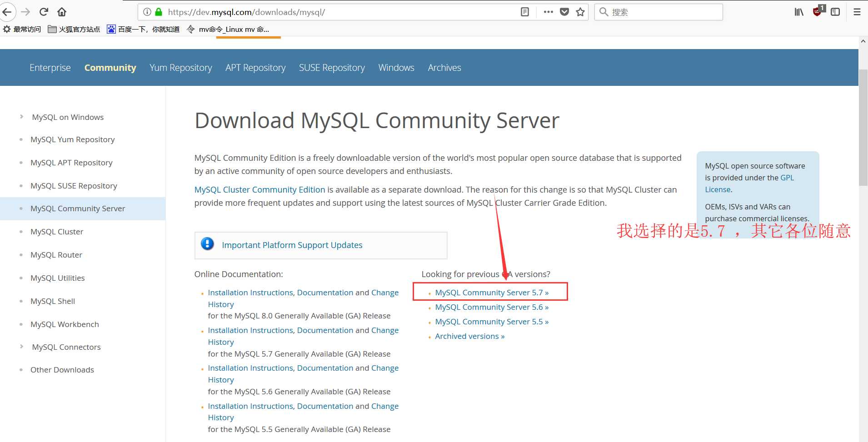Open MySQL Cluster sidebar link
Screen dimensions: 868x442
tap(57, 232)
